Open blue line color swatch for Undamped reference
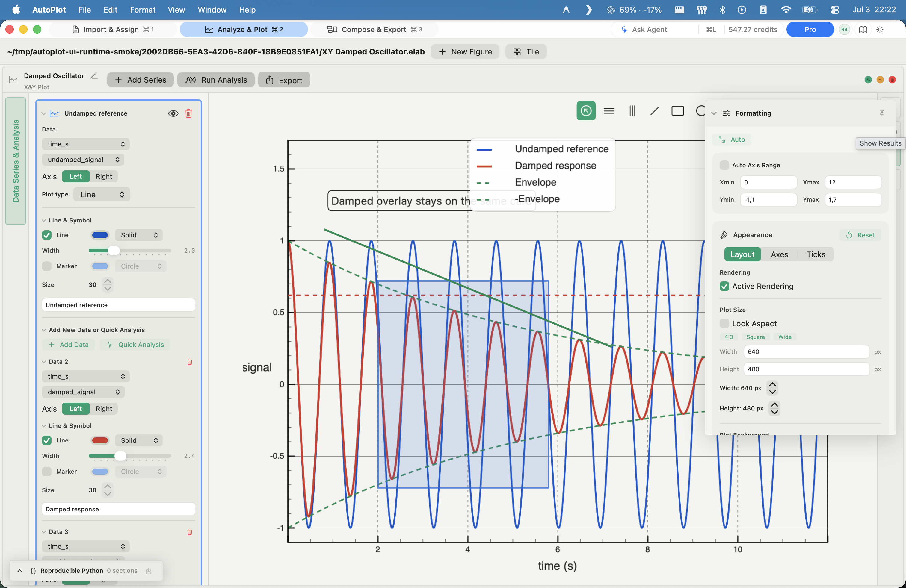 click(100, 235)
